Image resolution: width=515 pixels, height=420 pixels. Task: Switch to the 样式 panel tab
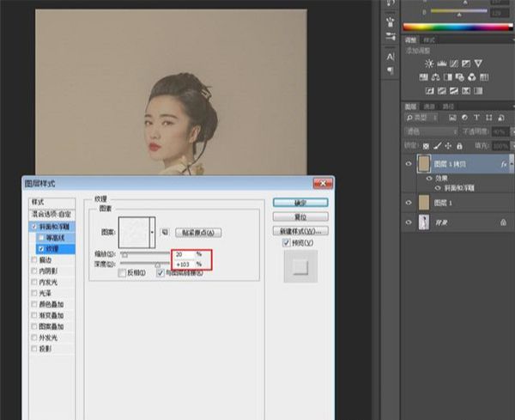tap(428, 40)
